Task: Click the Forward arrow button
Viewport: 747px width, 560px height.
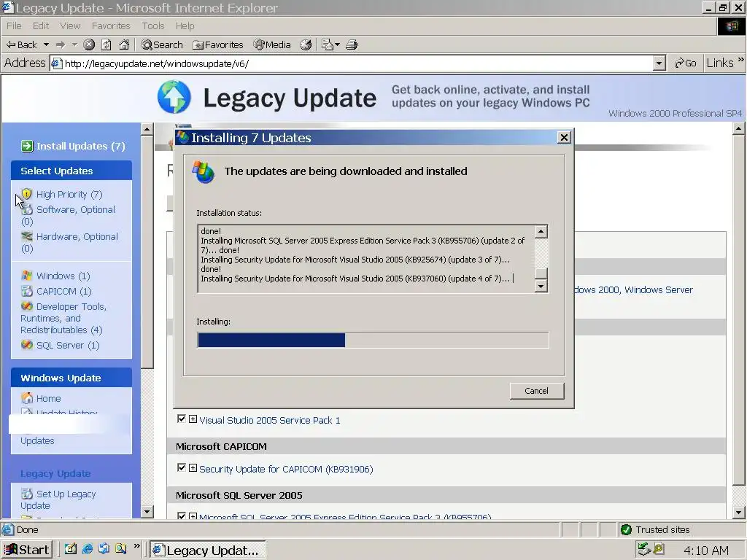Action: click(x=61, y=44)
